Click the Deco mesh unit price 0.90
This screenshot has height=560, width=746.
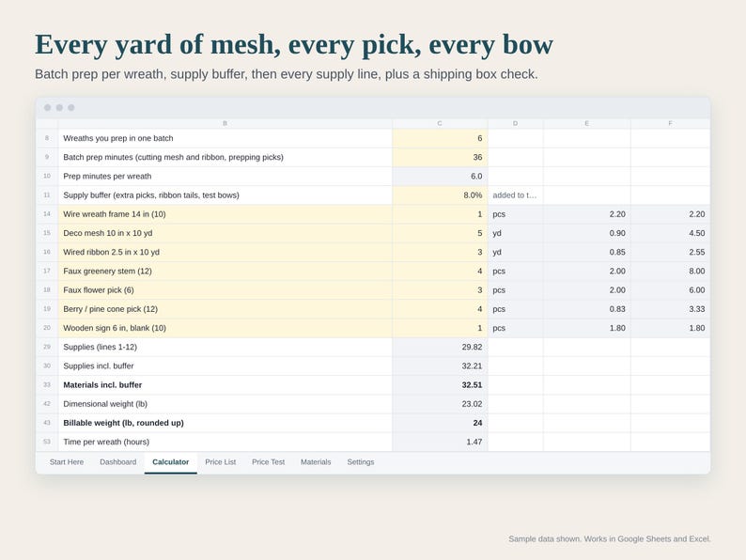[x=586, y=233]
